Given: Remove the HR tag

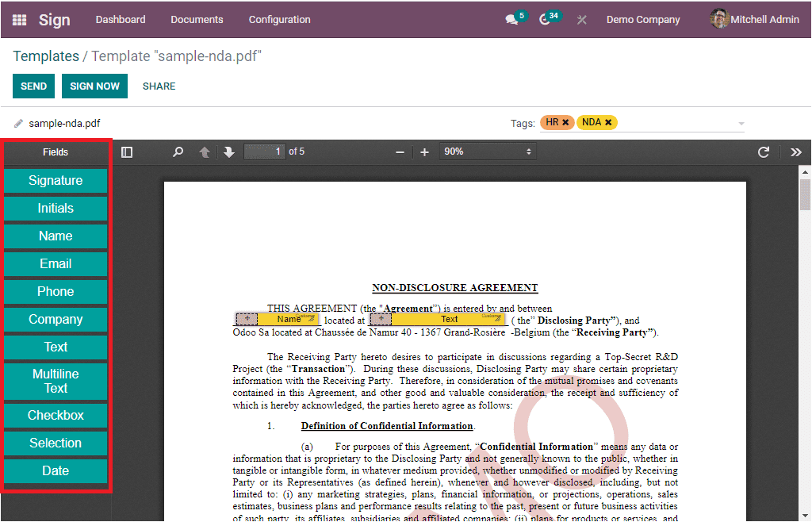Looking at the screenshot, I should (x=566, y=123).
